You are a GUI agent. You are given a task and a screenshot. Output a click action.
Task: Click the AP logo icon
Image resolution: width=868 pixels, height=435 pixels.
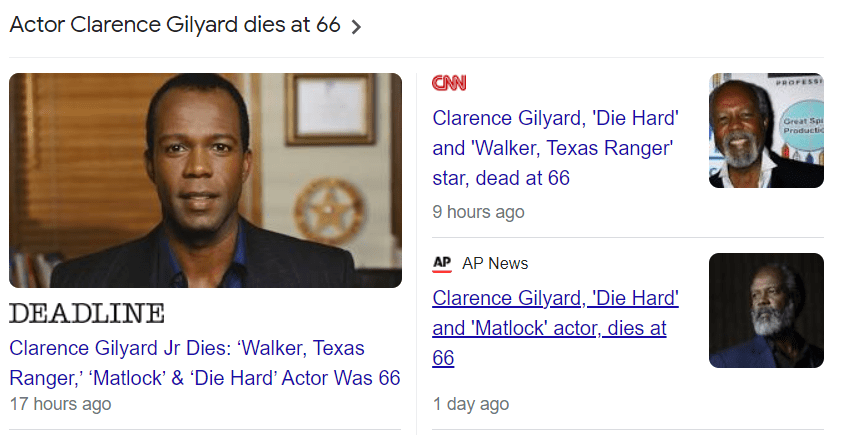point(442,263)
